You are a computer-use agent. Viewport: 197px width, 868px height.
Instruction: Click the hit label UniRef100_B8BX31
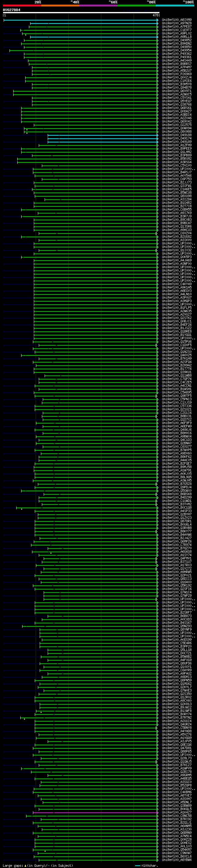(x=177, y=416)
